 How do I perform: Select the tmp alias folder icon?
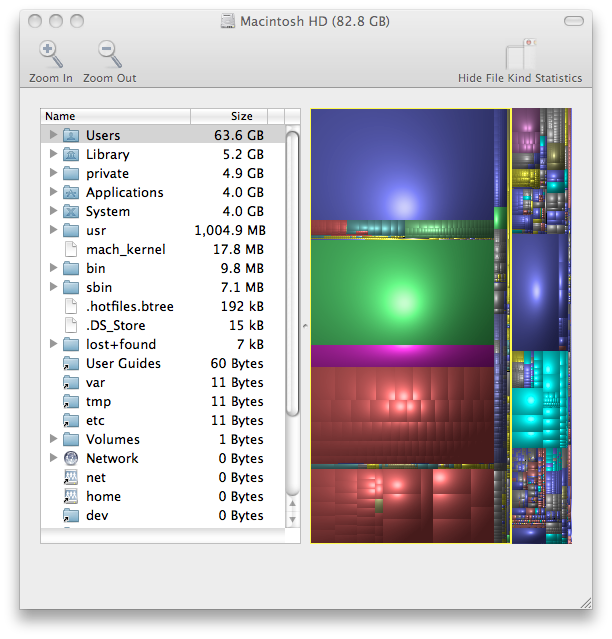[71, 401]
